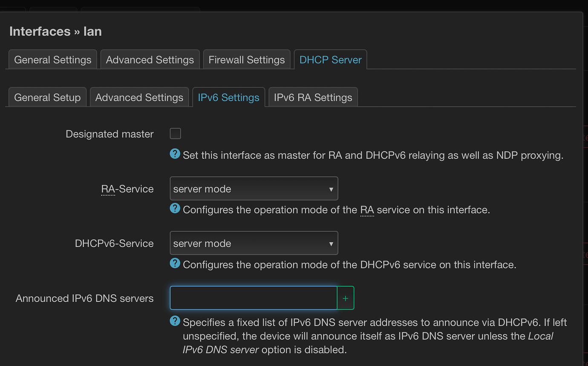The width and height of the screenshot is (588, 366).
Task: Click the help icon under Announced IPv6 DNS servers
Action: click(x=175, y=321)
